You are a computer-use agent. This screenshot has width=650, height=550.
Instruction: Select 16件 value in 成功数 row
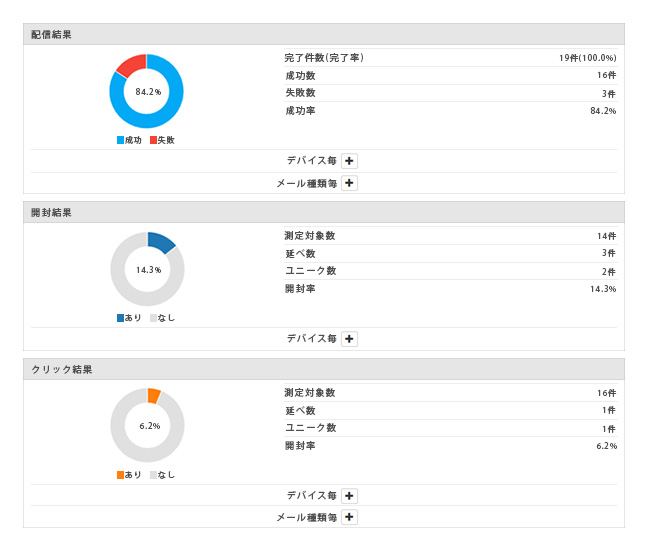(606, 75)
